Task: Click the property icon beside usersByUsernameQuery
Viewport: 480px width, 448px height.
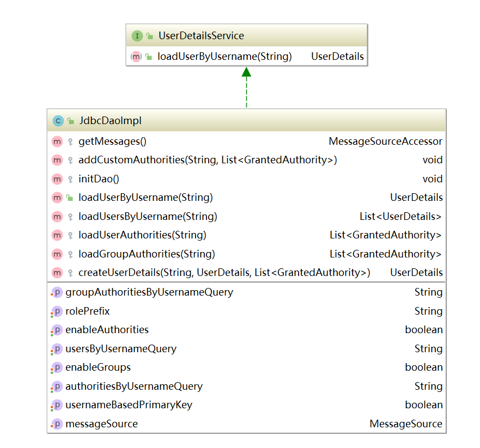Action: (x=57, y=348)
